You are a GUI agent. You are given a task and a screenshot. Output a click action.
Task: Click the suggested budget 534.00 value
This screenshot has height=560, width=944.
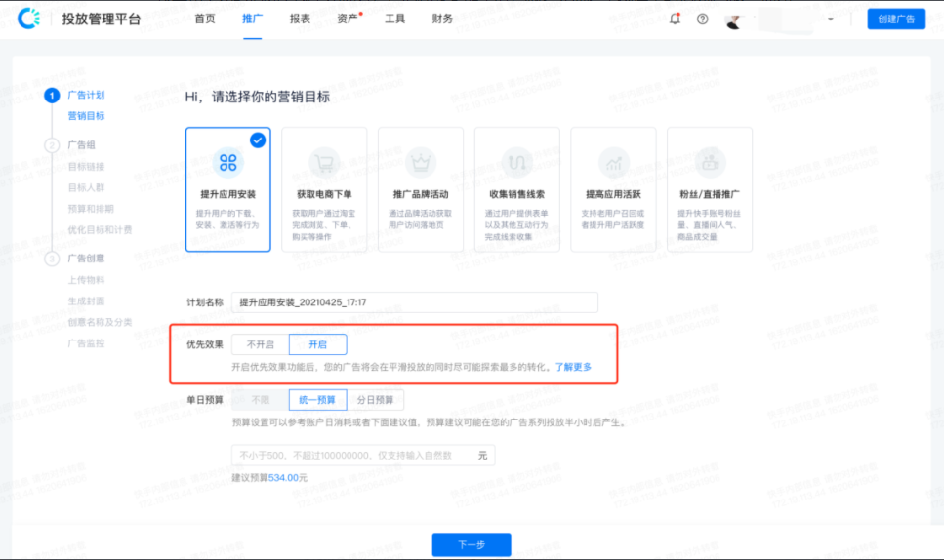pos(283,478)
